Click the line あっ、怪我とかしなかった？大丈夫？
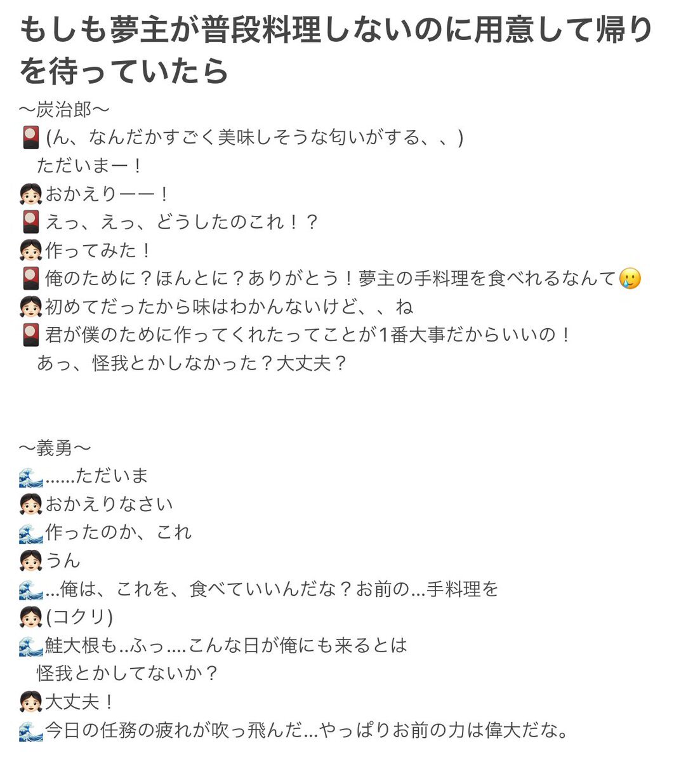The height and width of the screenshot is (762, 700). [192, 363]
